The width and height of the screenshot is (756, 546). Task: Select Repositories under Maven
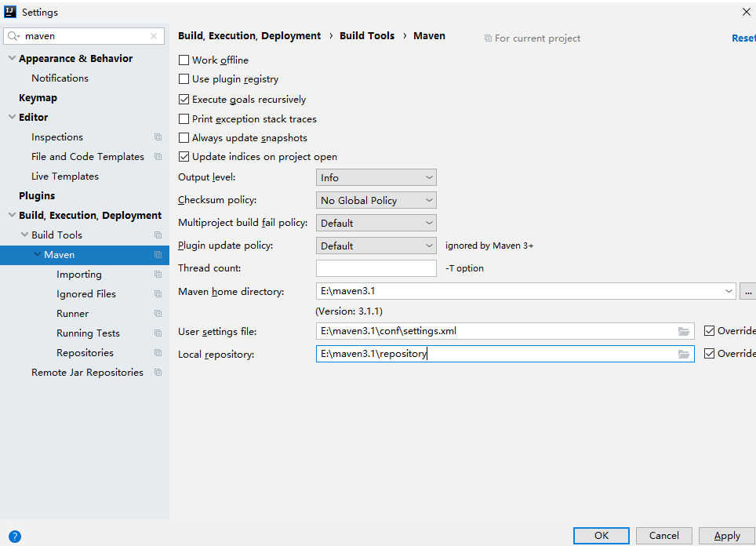(85, 352)
